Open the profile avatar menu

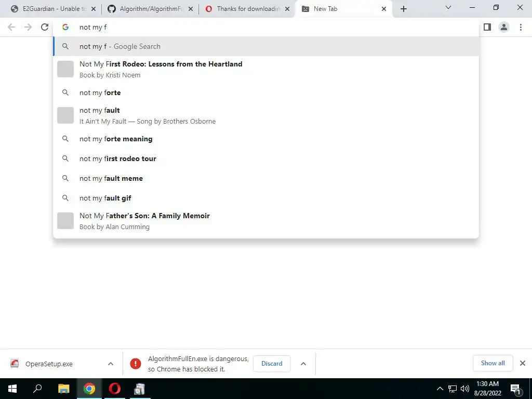coord(504,27)
